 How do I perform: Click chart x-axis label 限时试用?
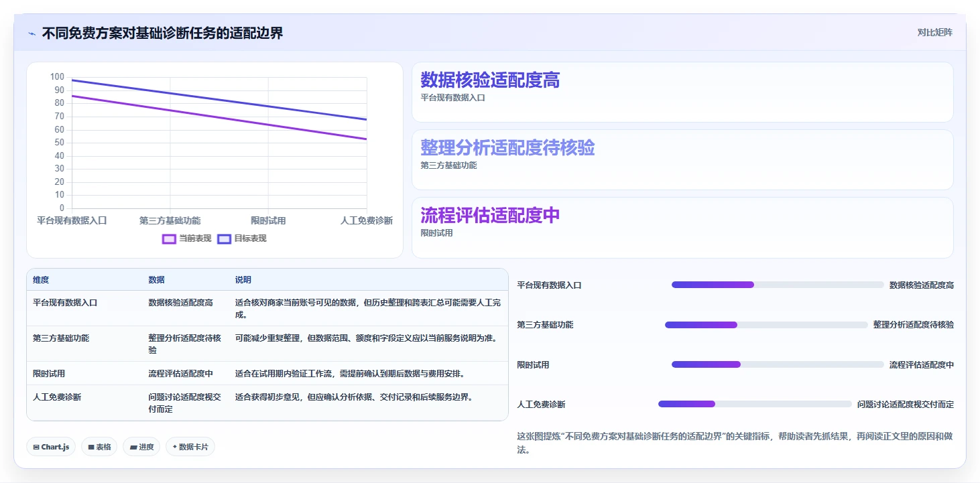(268, 220)
